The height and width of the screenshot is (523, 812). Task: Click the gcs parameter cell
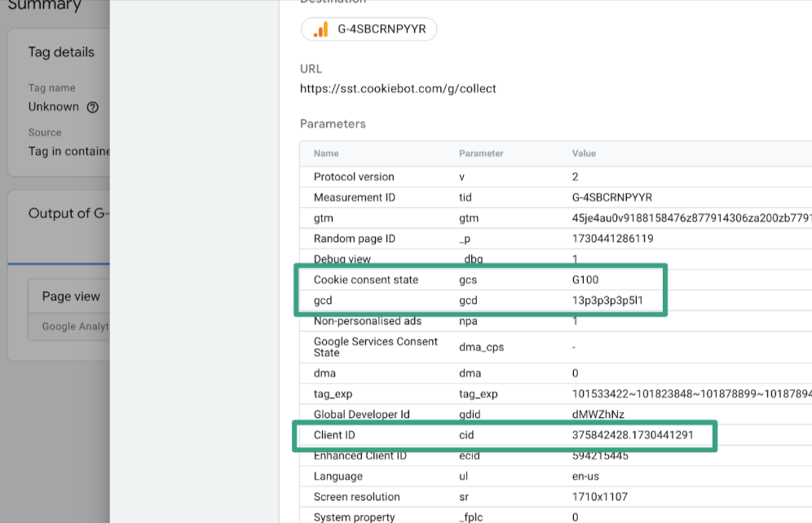(468, 280)
